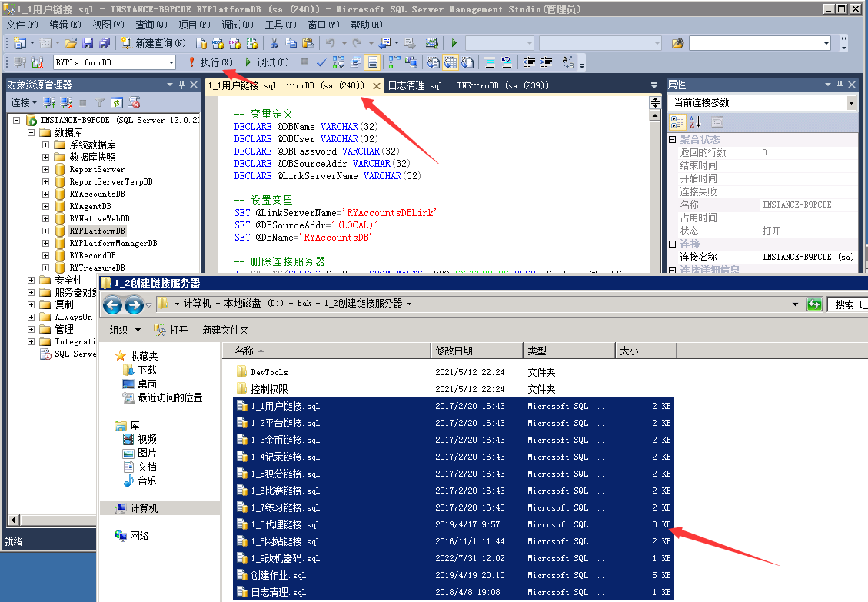This screenshot has width=868, height=602.
Task: Click the Display Estimated Execution Plan icon
Action: pyautogui.click(x=338, y=62)
